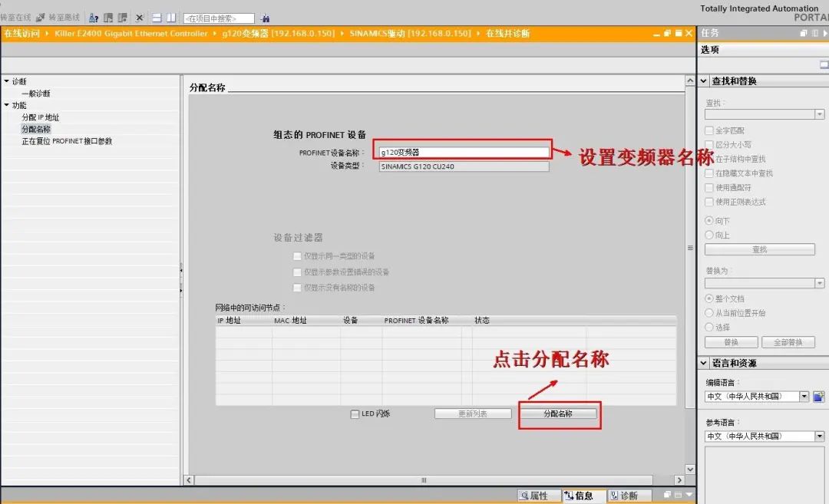Click the 更新列表 button
The height and width of the screenshot is (504, 829).
(x=472, y=413)
